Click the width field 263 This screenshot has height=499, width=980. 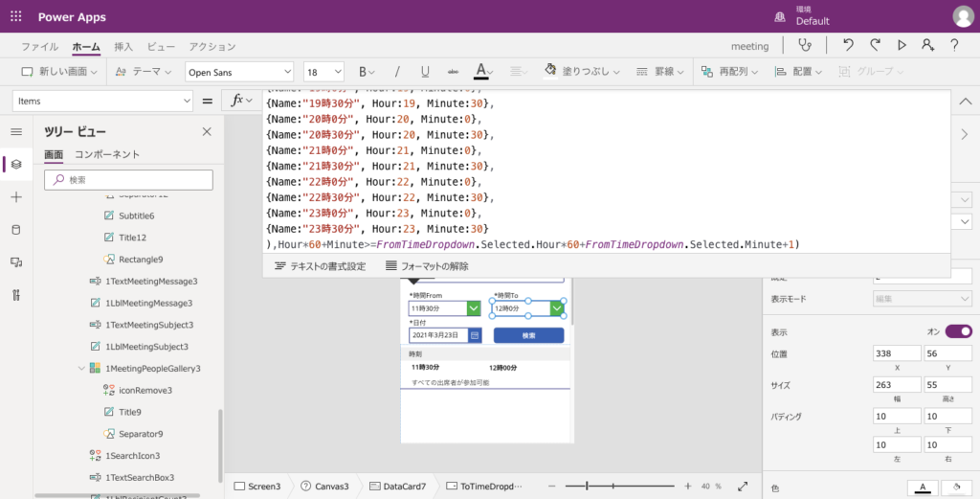(x=897, y=385)
